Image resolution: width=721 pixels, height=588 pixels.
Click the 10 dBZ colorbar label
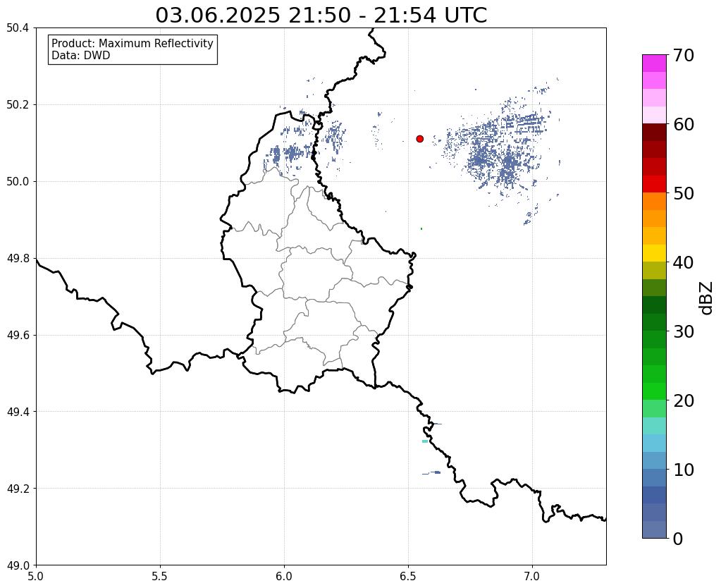tap(683, 470)
